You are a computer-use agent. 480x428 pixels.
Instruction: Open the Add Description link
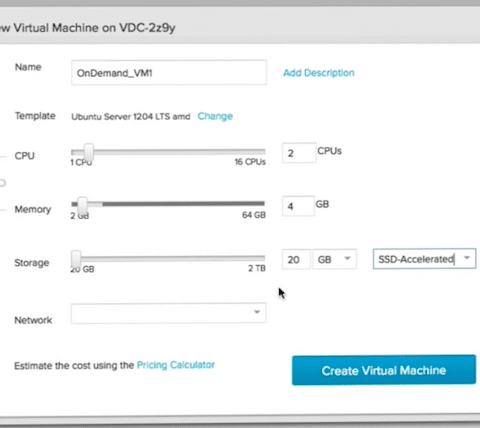pyautogui.click(x=319, y=73)
